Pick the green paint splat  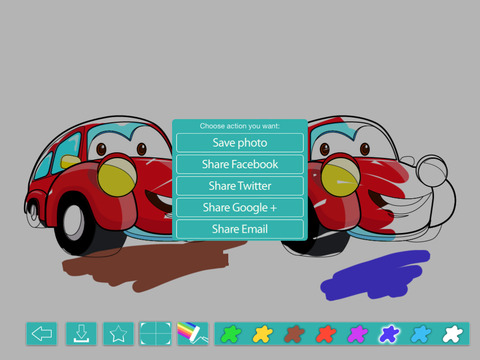click(231, 334)
